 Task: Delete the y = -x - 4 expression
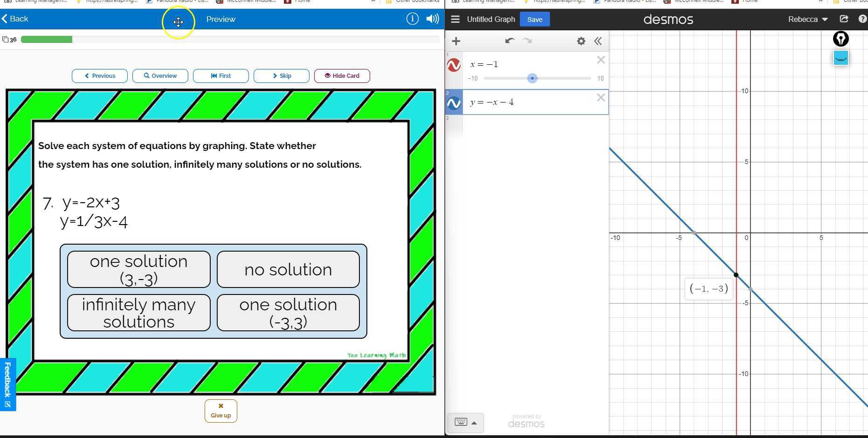[600, 97]
